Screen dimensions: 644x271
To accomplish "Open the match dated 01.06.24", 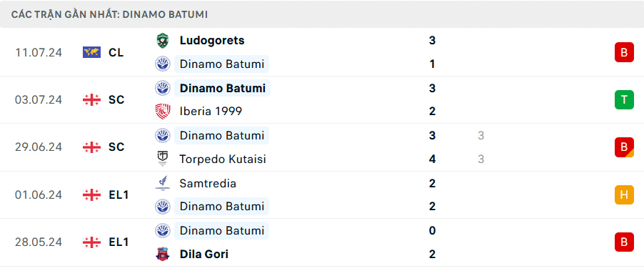I will (322, 195).
